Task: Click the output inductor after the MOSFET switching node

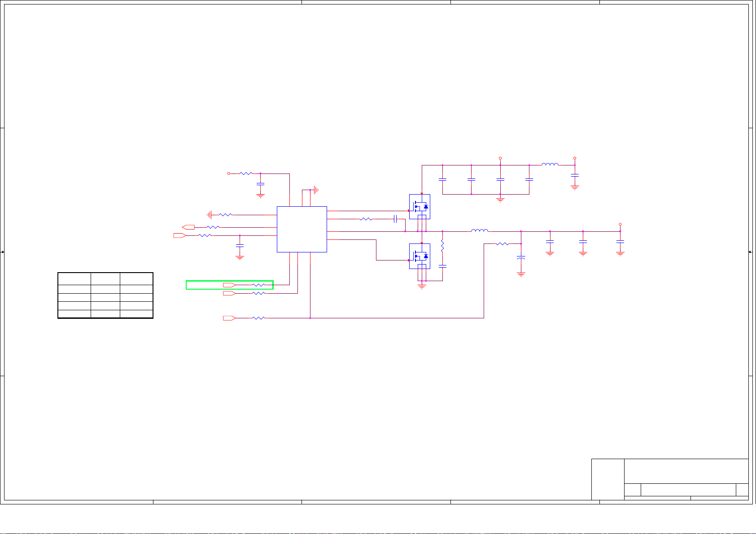Action: 480,230
